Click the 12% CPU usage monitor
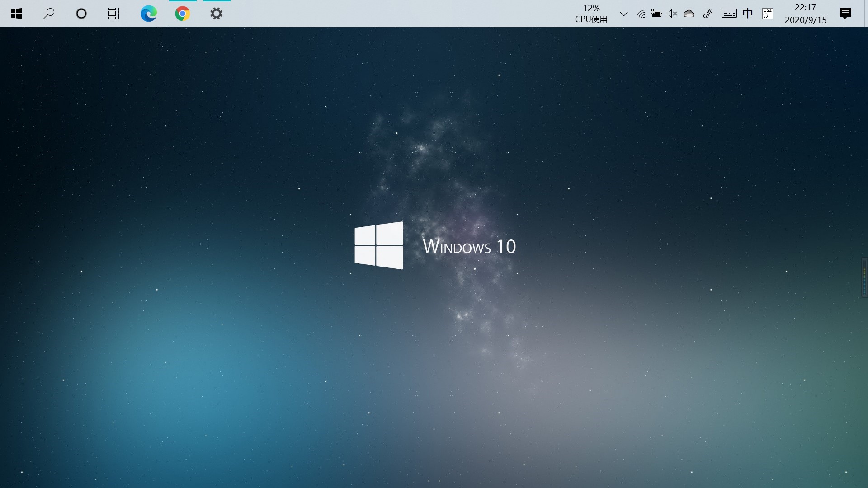 click(x=591, y=14)
